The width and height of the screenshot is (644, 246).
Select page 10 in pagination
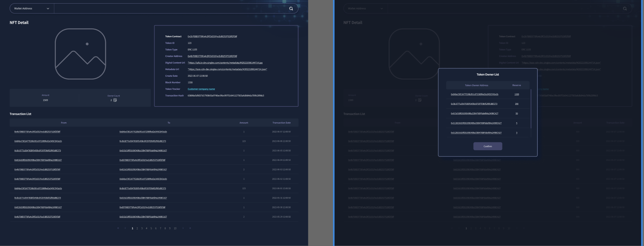click(175, 228)
